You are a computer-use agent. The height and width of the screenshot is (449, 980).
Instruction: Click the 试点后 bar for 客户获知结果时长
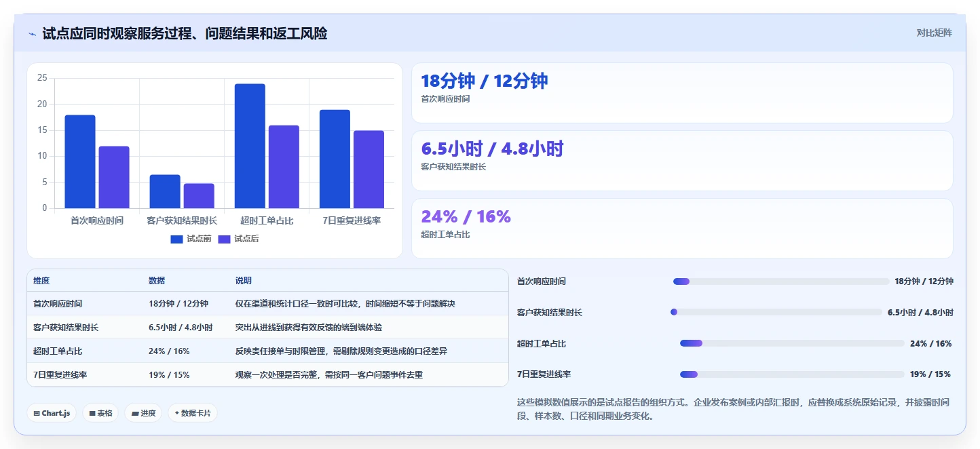[199, 196]
